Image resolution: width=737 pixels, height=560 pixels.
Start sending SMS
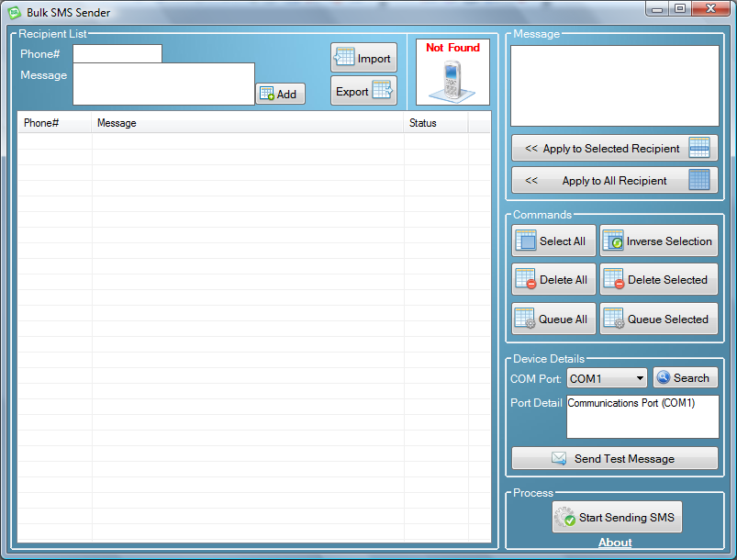(x=617, y=517)
